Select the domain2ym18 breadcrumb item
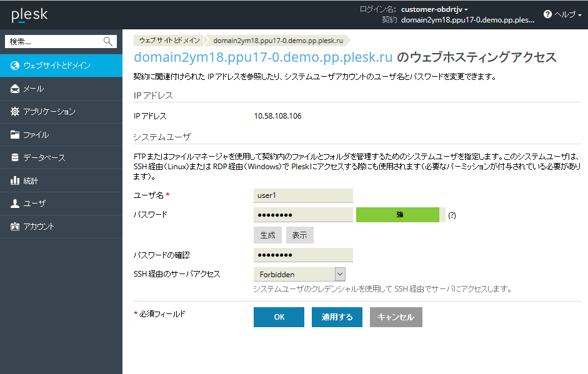 click(x=278, y=41)
